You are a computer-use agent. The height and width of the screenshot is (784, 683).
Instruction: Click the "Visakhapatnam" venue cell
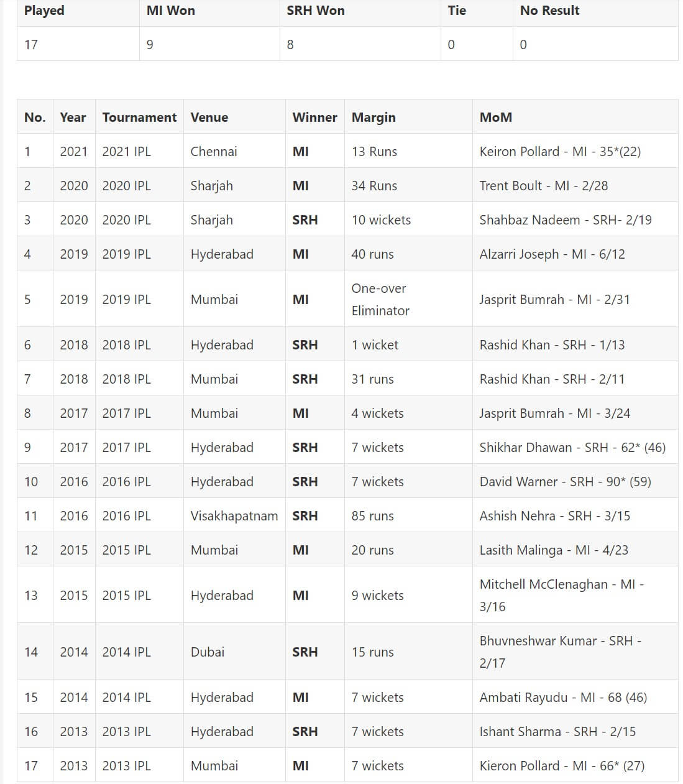point(234,515)
